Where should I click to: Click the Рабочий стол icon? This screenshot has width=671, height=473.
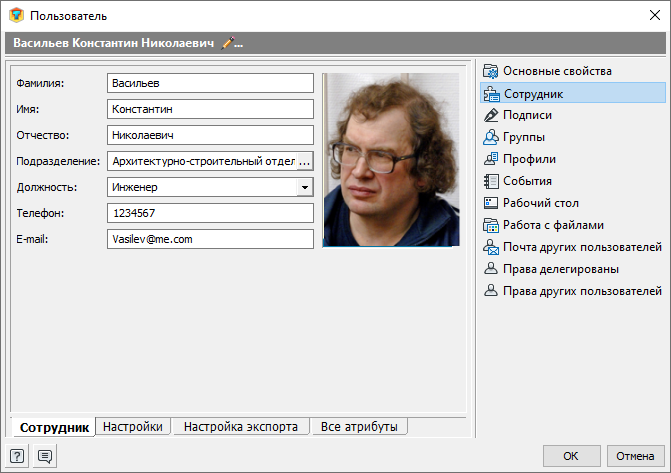(491, 203)
